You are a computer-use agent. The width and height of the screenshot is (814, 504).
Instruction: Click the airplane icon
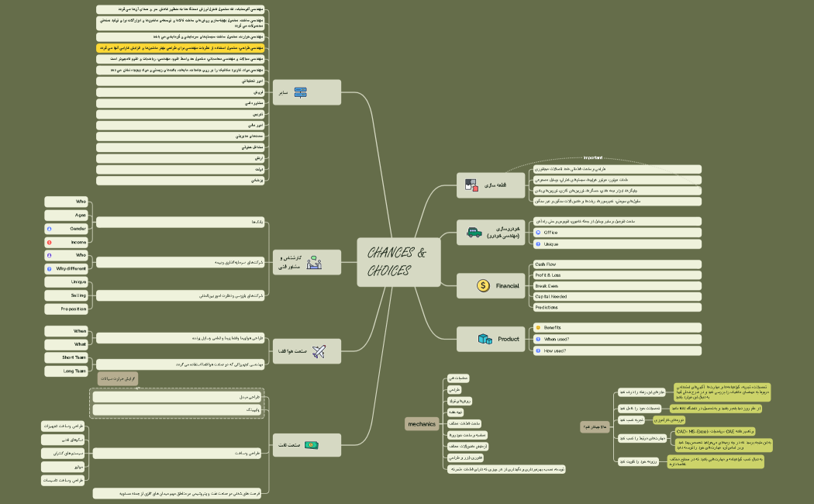pyautogui.click(x=319, y=351)
